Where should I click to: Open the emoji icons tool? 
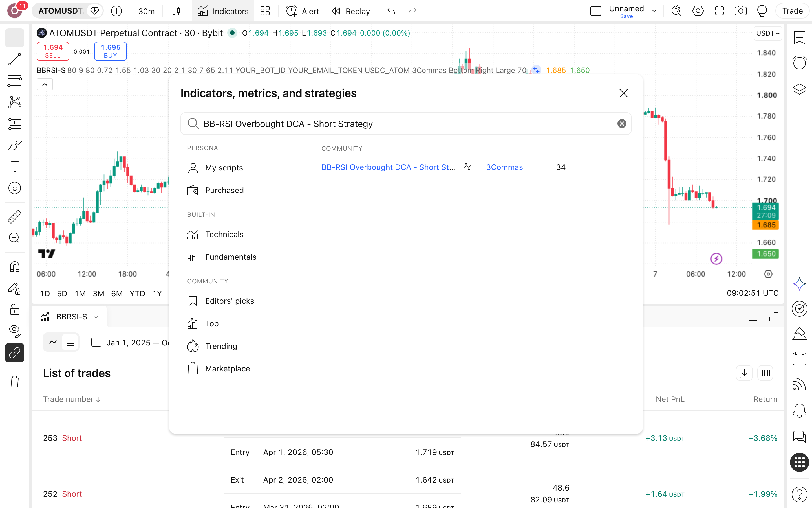tap(14, 188)
